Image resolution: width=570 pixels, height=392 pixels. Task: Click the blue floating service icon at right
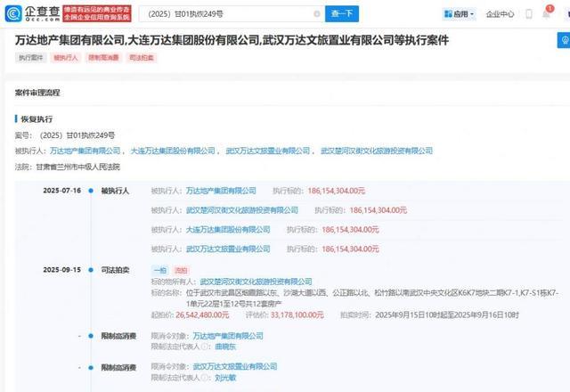pyautogui.click(x=564, y=40)
